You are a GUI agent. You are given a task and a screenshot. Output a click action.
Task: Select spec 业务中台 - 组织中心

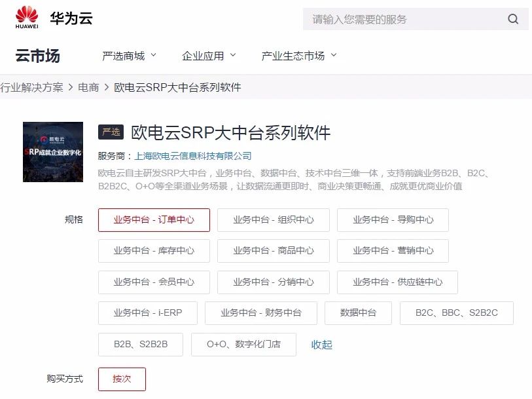(x=274, y=220)
